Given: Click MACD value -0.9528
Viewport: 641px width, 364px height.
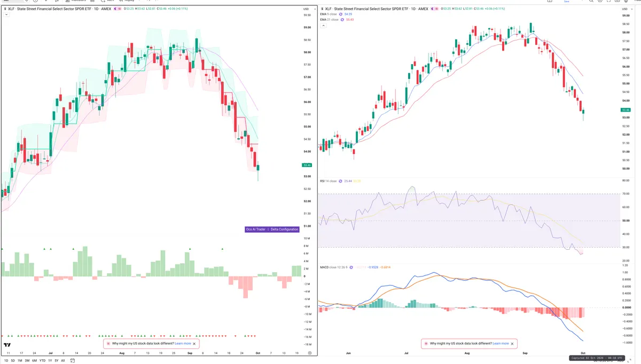Looking at the screenshot, I should [373, 267].
